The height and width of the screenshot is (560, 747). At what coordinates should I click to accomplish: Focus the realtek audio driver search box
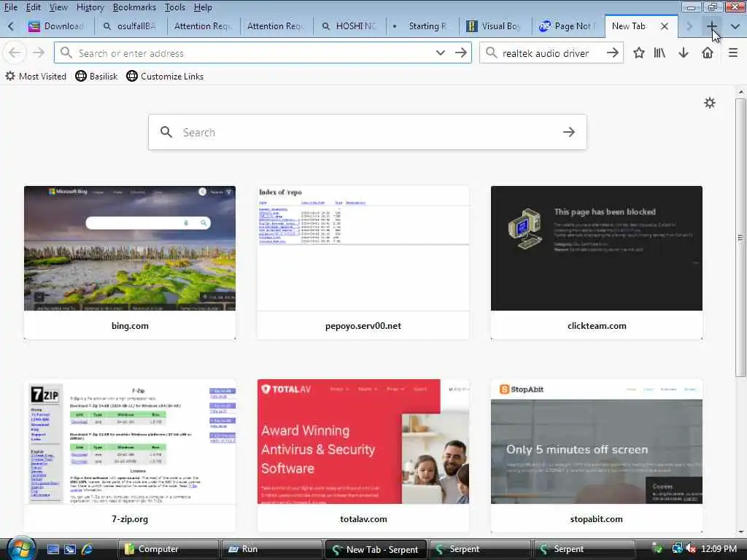(551, 52)
